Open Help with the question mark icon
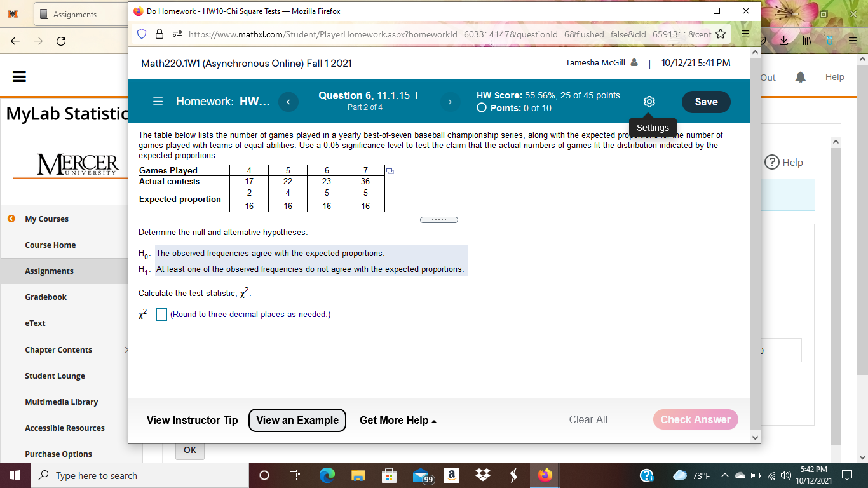Image resolution: width=868 pixels, height=488 pixels. (x=773, y=162)
